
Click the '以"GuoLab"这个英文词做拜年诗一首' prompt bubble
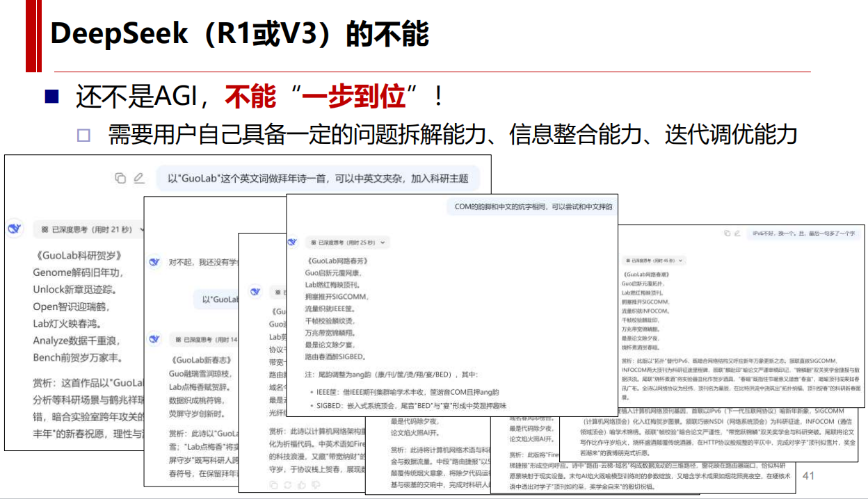[x=318, y=179]
